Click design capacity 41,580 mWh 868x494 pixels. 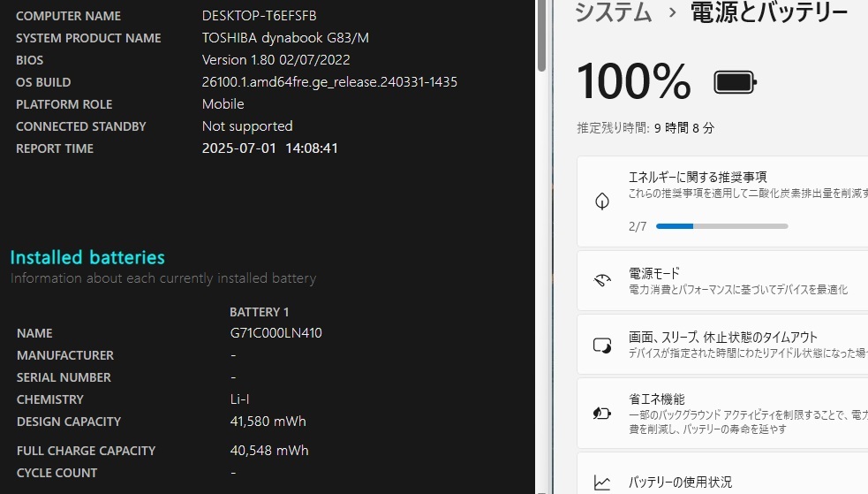point(268,422)
